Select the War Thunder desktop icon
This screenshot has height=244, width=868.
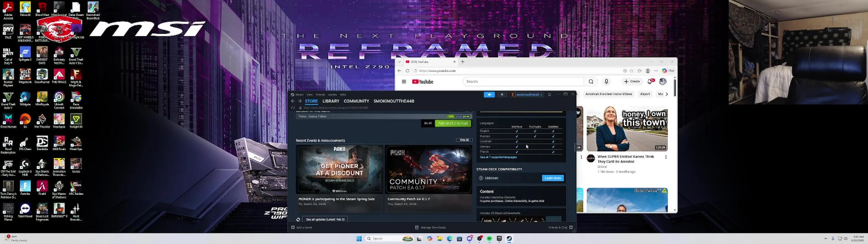[42, 121]
